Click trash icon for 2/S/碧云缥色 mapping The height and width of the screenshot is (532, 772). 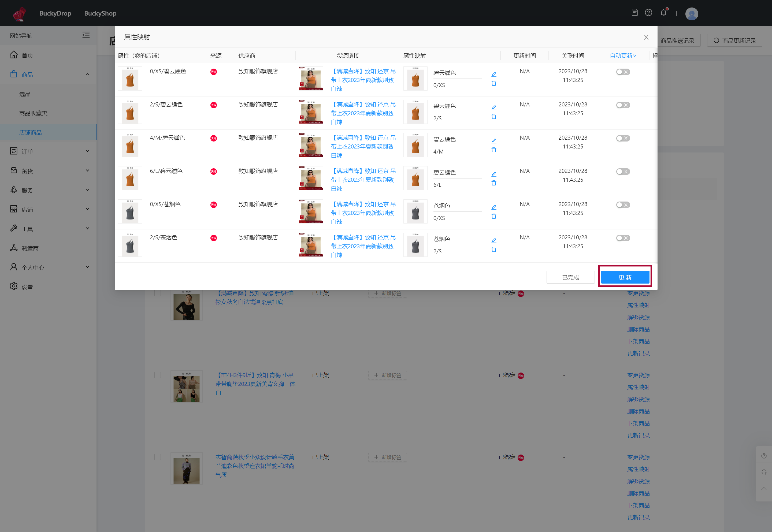494,116
